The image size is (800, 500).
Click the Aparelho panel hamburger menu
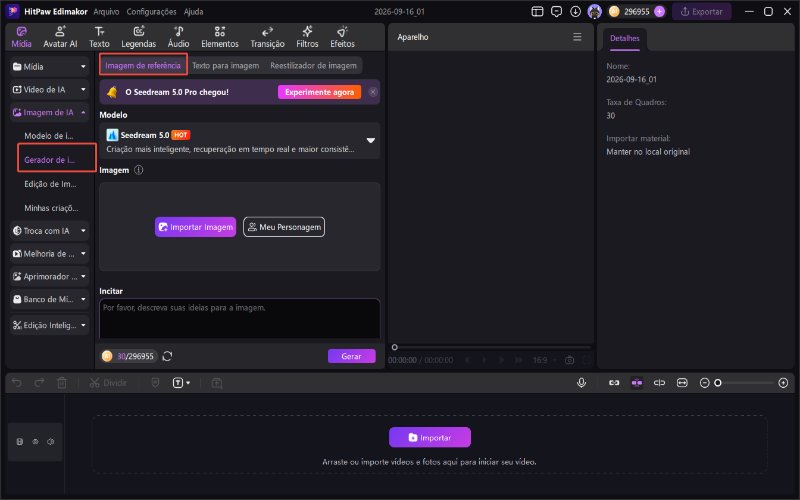577,37
